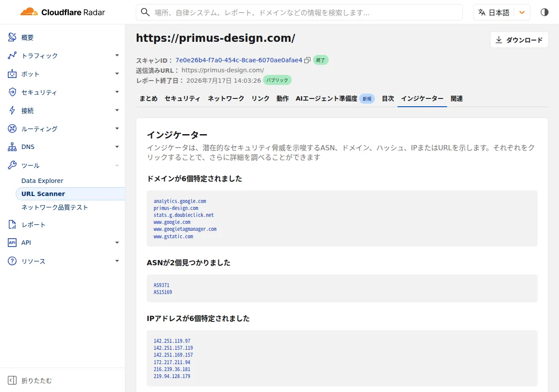Click IP address 219.94.128.179
Viewport: 559px width, 392px height.
pos(172,376)
